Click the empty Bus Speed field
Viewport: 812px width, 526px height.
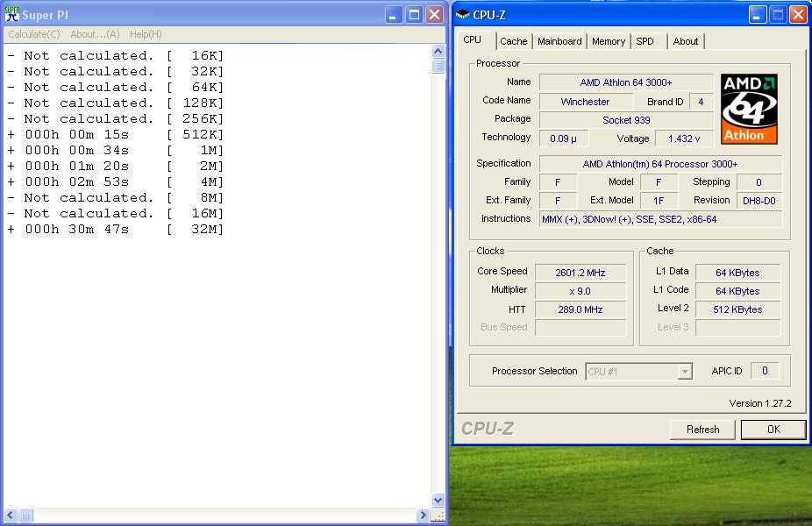pos(581,328)
